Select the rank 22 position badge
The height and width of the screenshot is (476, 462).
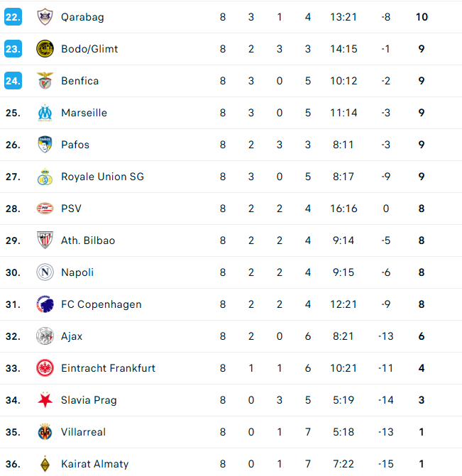(x=13, y=17)
